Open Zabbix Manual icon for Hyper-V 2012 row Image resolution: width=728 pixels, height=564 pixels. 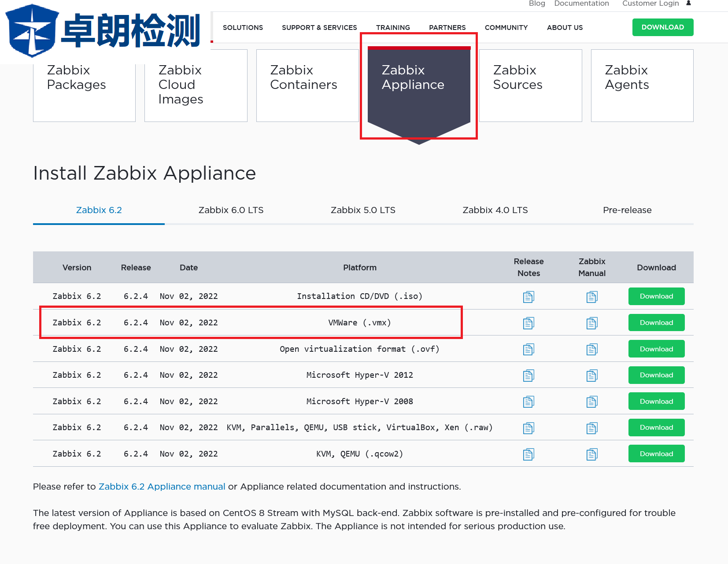592,376
